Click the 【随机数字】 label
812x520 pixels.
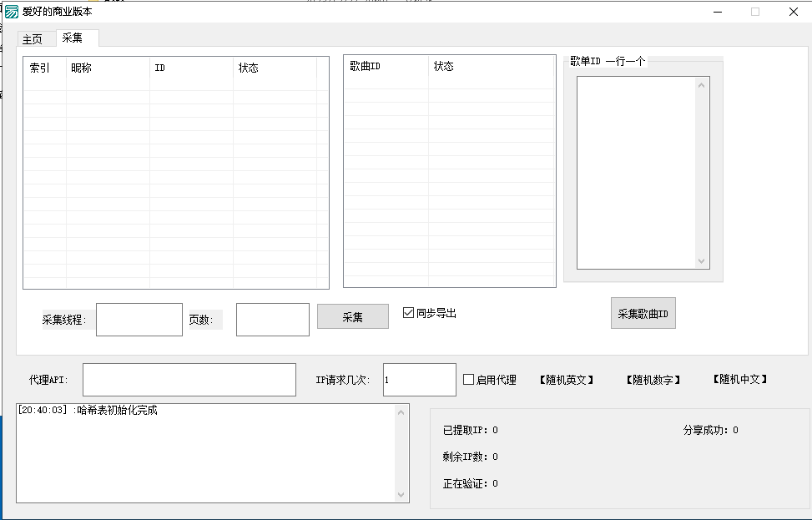coord(653,380)
